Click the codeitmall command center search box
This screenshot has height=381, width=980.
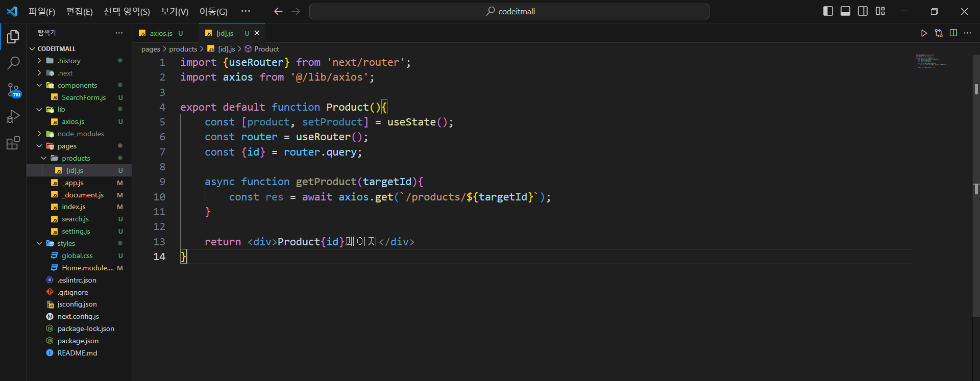(509, 11)
